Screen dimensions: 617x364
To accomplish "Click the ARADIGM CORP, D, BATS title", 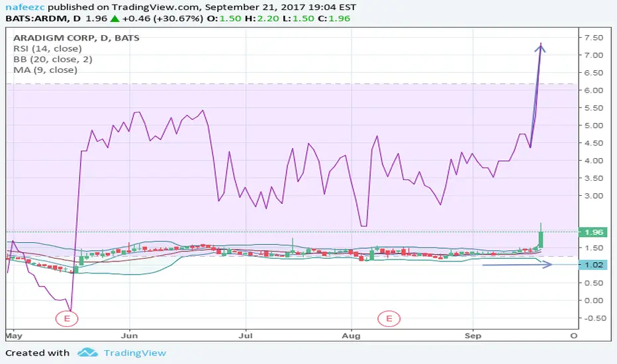I will coord(76,38).
